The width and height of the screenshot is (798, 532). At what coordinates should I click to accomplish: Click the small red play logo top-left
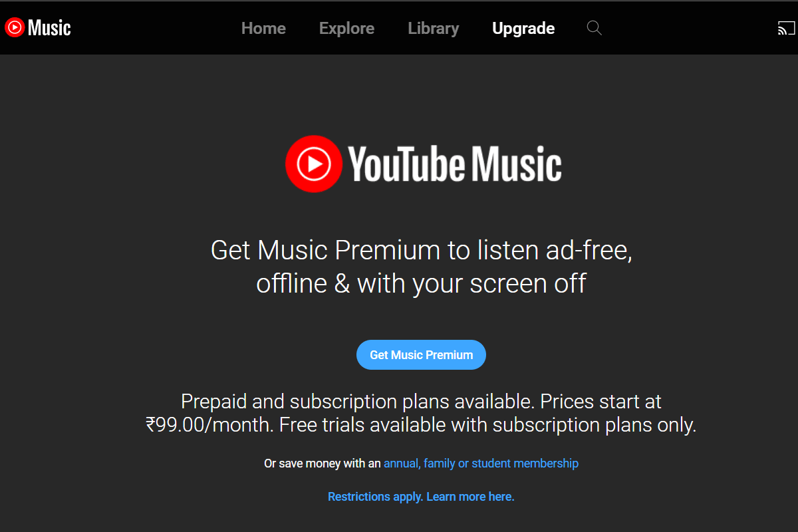(15, 27)
